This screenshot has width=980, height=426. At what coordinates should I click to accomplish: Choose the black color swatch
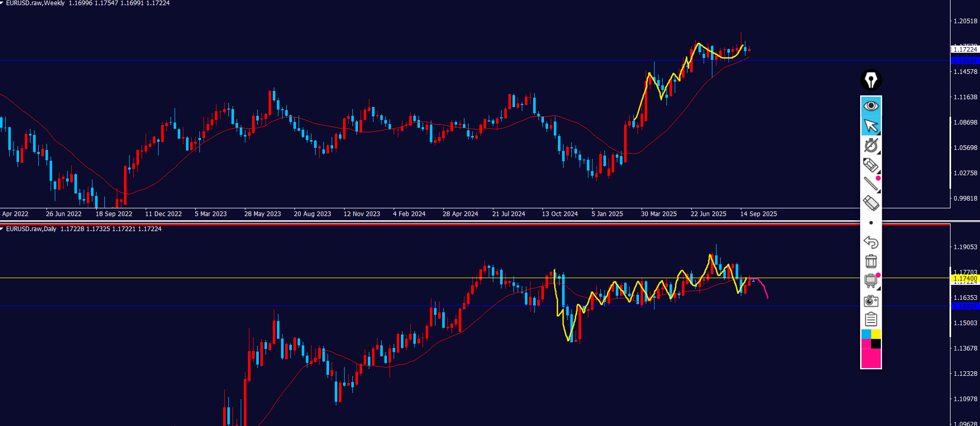[x=876, y=344]
